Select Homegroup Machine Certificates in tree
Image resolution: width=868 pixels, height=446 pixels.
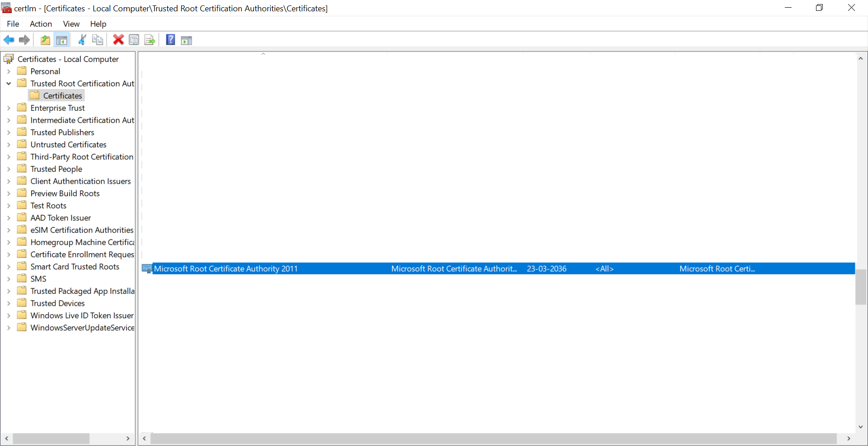[x=82, y=242]
